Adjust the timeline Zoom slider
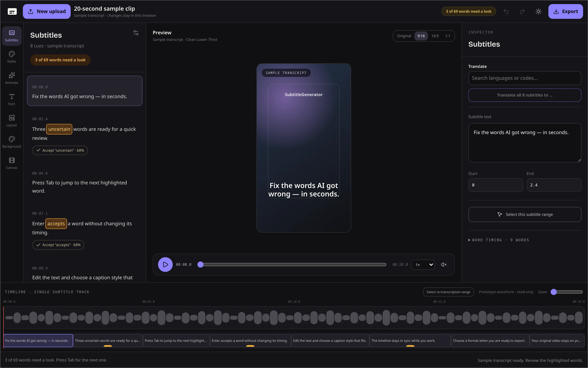The image size is (588, 368). pos(567,292)
